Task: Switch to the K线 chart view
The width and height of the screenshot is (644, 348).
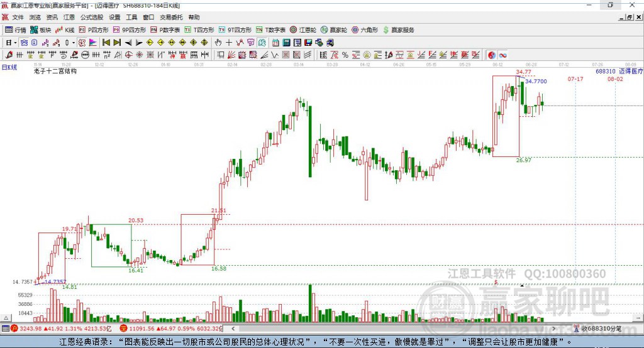Action: 65,30
